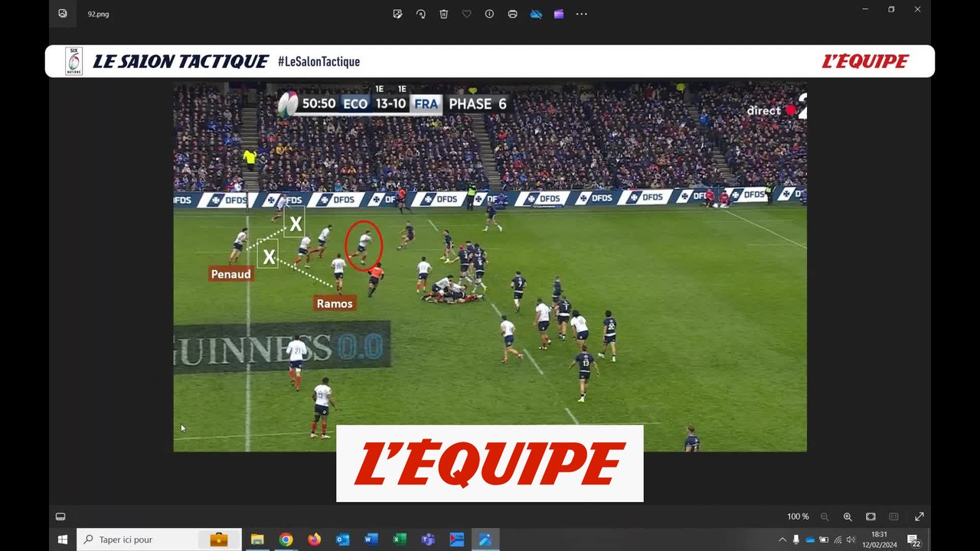Open Google Chrome from the taskbar
This screenshot has height=551, width=980.
pyautogui.click(x=286, y=540)
